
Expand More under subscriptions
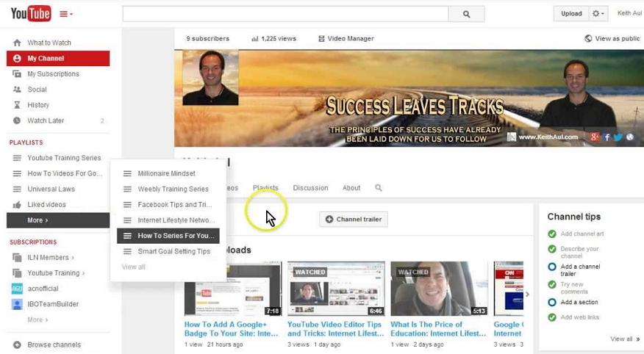[37, 319]
